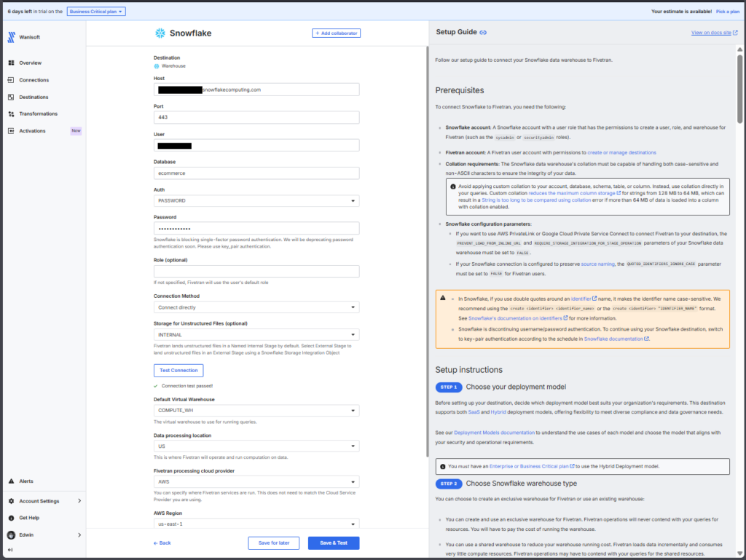Click the Account Settings gear icon

point(11,501)
